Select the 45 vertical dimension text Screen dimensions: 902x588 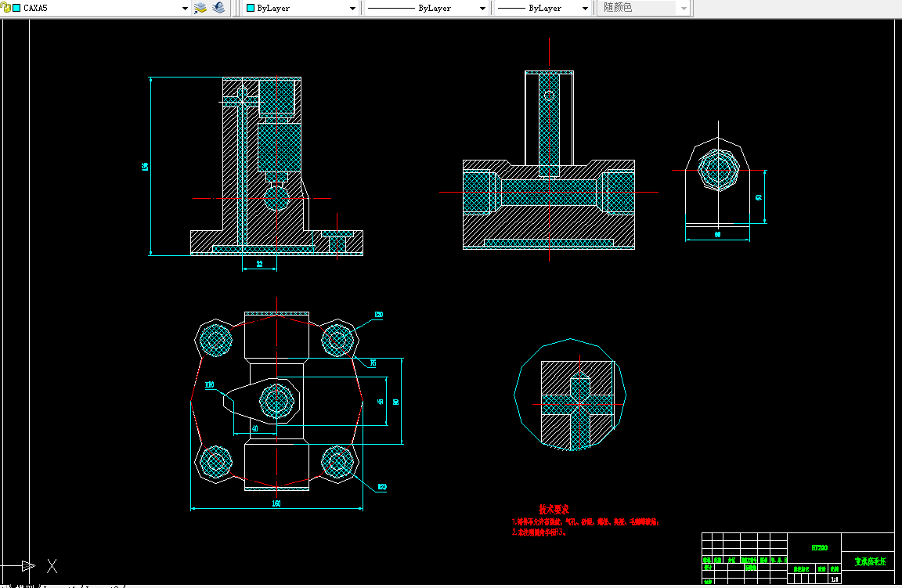pos(381,402)
